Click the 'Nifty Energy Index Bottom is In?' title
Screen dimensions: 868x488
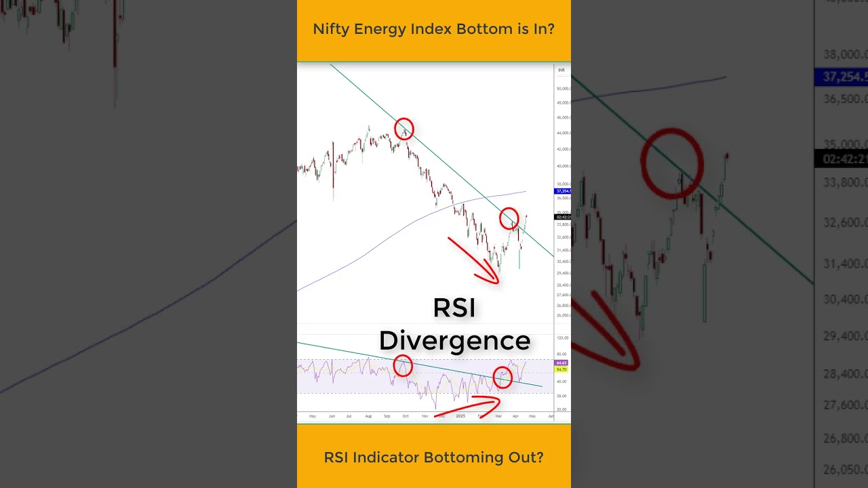click(x=433, y=29)
